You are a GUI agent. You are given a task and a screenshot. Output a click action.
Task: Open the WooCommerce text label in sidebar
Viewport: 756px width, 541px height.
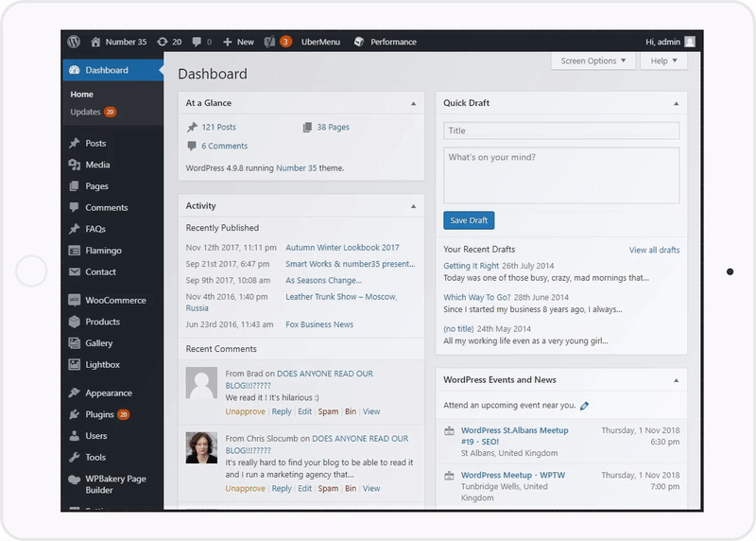[x=115, y=300]
